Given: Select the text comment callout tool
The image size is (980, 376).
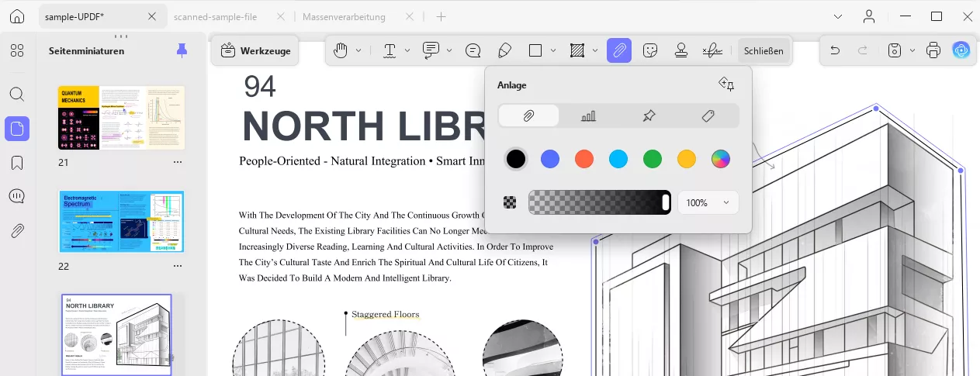Looking at the screenshot, I should (x=431, y=50).
